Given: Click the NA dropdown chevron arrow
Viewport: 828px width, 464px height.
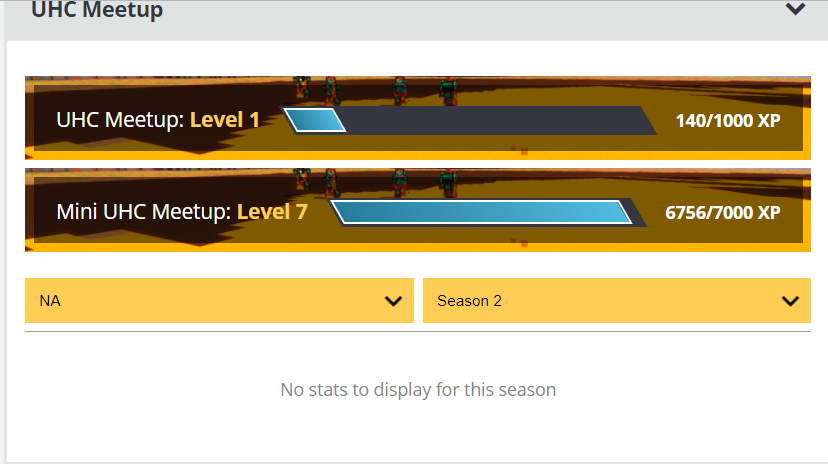Looking at the screenshot, I should click(393, 301).
